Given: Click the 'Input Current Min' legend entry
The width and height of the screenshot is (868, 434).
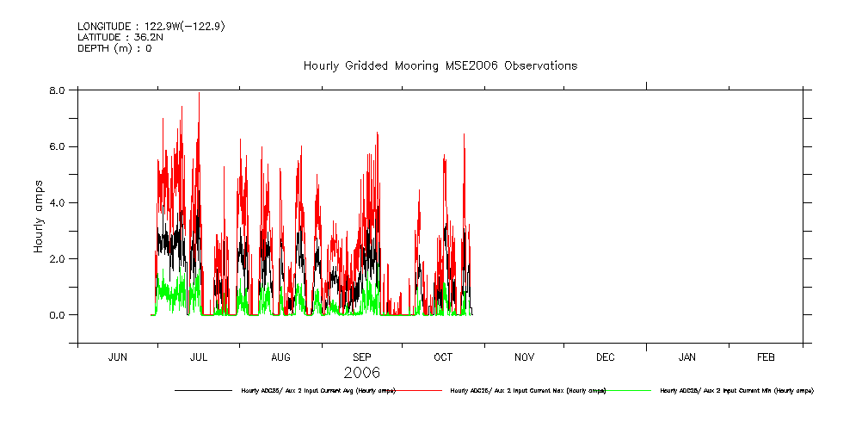Looking at the screenshot, I should click(x=736, y=391).
